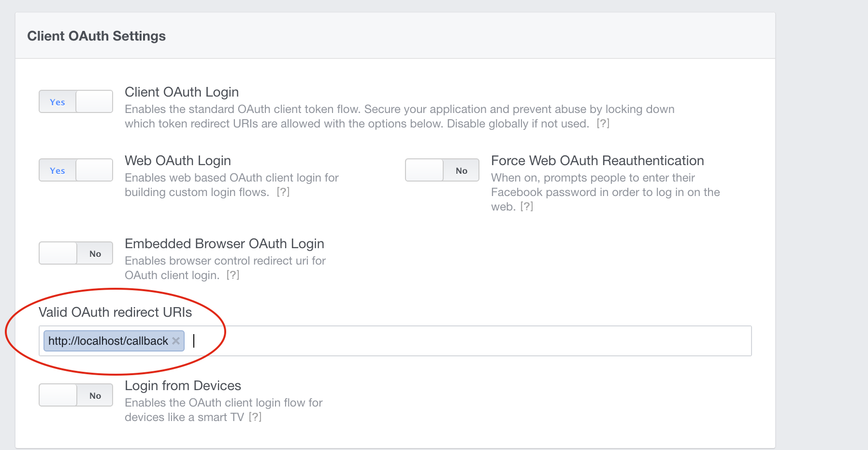Show help for Force Web OAuth Reauthentication
868x450 pixels.
tap(526, 207)
